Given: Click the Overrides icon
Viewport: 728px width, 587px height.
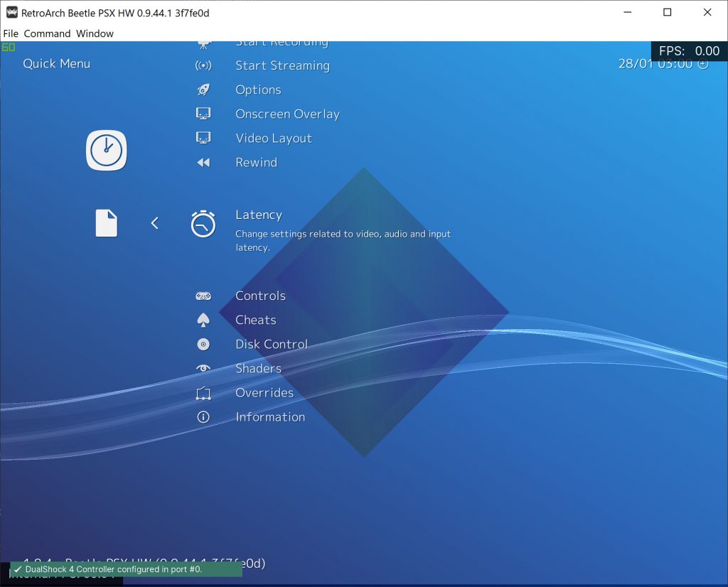Looking at the screenshot, I should [203, 393].
